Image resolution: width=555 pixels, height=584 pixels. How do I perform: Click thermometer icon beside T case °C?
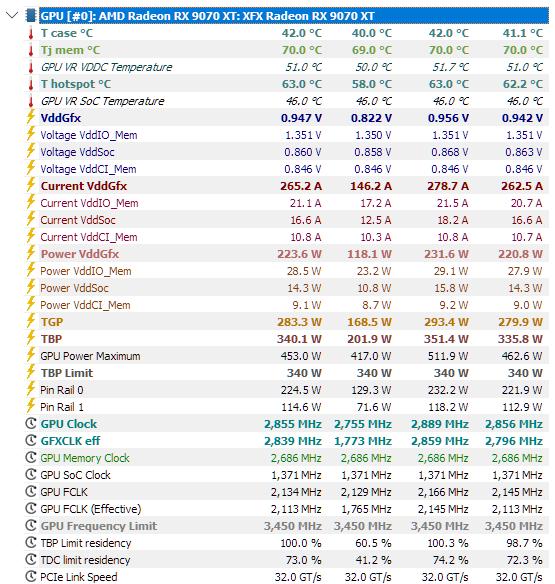[31, 33]
